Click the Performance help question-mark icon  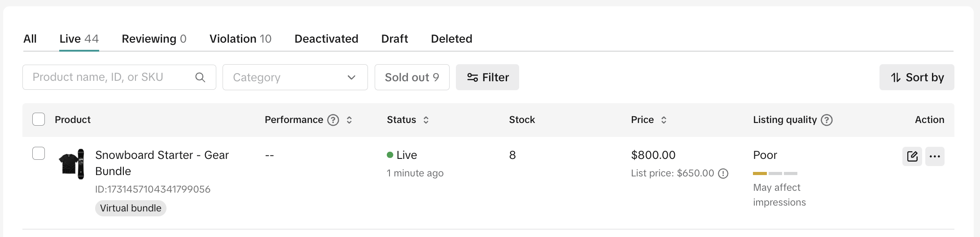333,120
